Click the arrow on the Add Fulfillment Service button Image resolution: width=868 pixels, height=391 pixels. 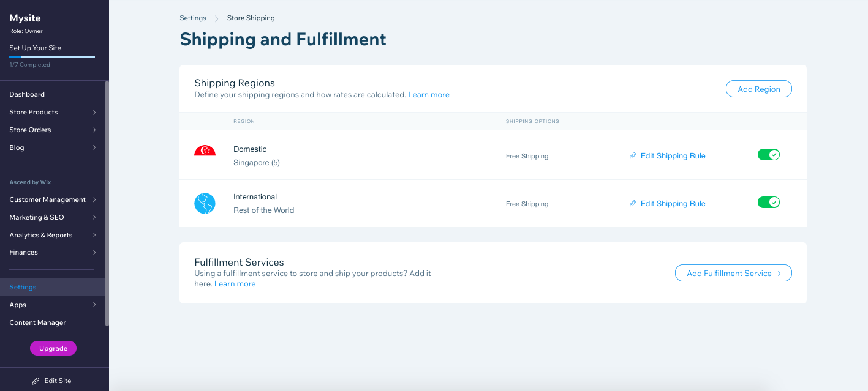click(x=779, y=274)
